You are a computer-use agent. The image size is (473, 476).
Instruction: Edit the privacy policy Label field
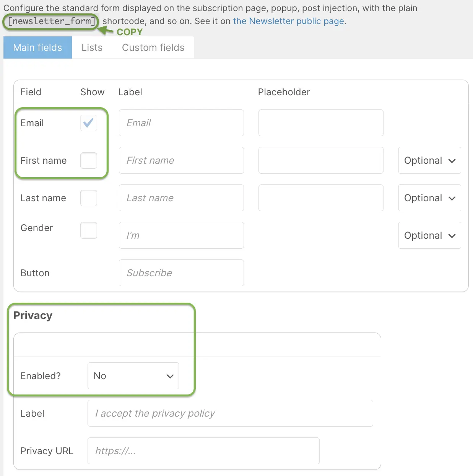(x=230, y=413)
